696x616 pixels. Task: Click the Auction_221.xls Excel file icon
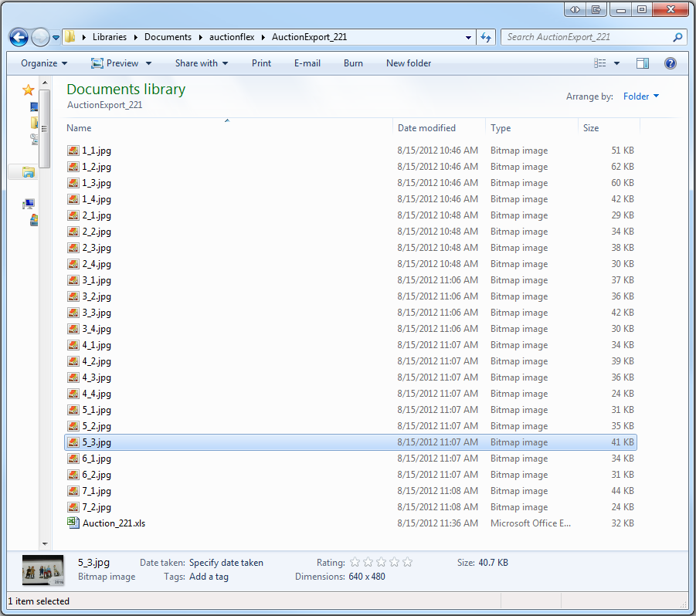73,523
